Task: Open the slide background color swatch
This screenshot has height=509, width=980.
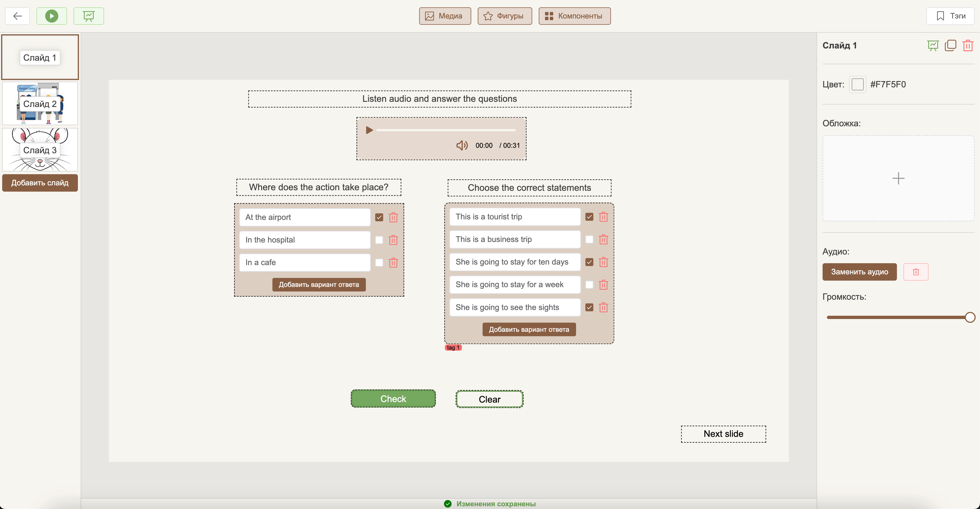Action: 857,84
